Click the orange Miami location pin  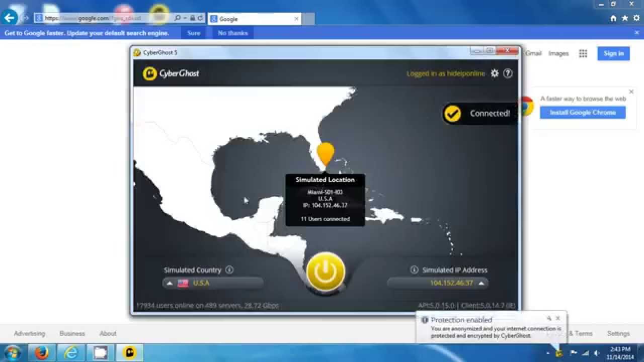click(326, 153)
